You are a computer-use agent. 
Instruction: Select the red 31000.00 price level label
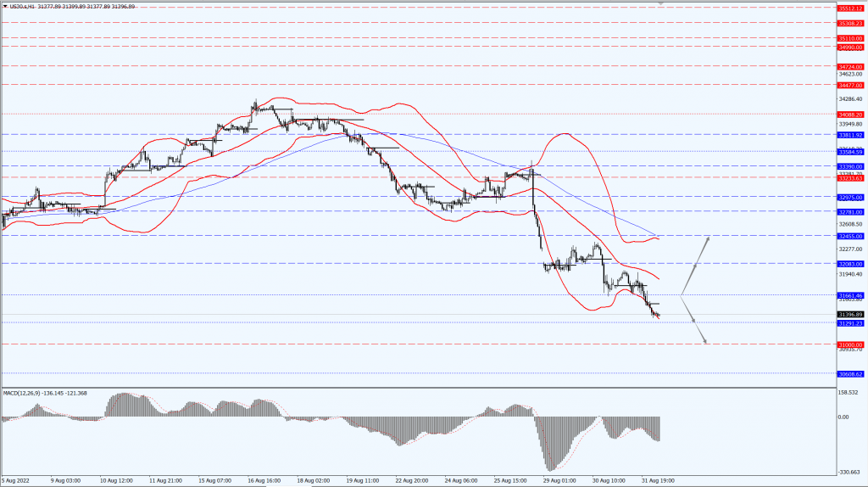click(x=850, y=344)
